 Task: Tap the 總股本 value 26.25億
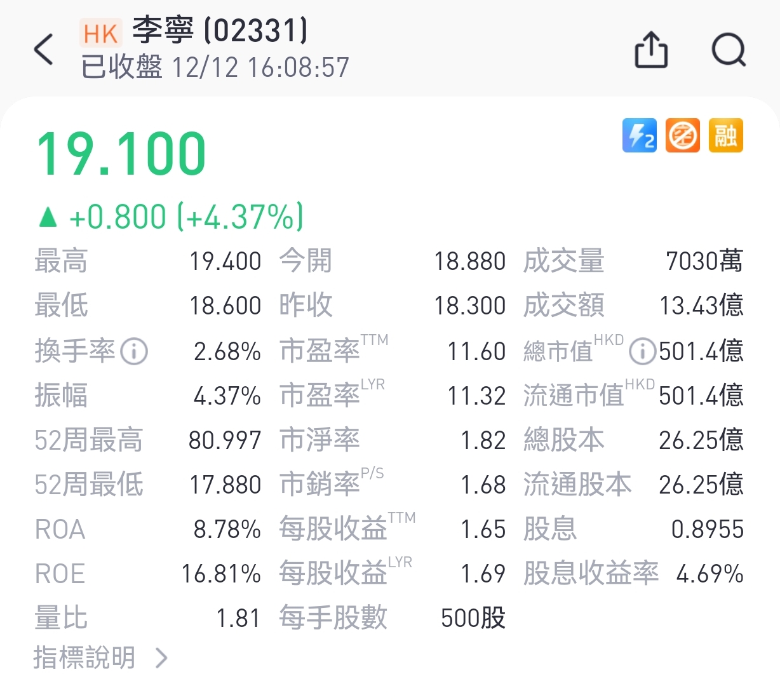click(701, 440)
